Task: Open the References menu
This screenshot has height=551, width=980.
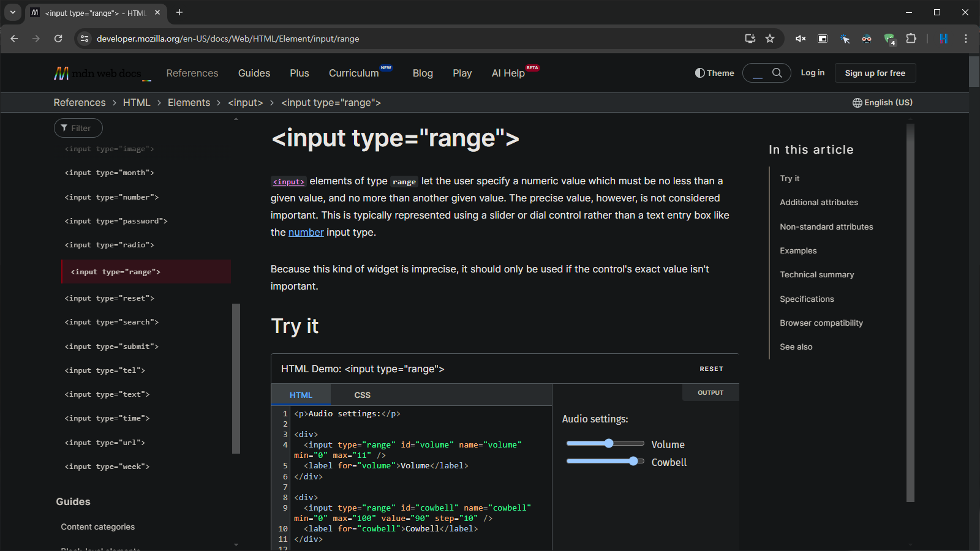Action: pos(192,73)
